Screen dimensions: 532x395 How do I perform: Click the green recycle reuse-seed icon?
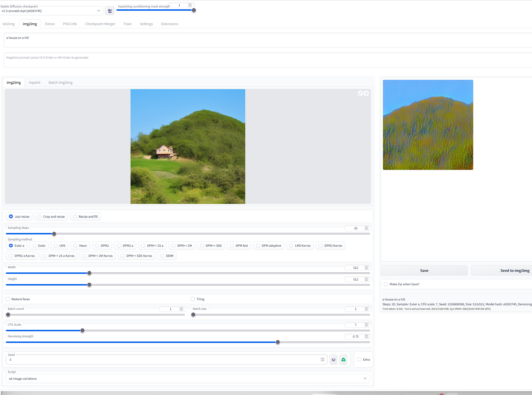343,359
